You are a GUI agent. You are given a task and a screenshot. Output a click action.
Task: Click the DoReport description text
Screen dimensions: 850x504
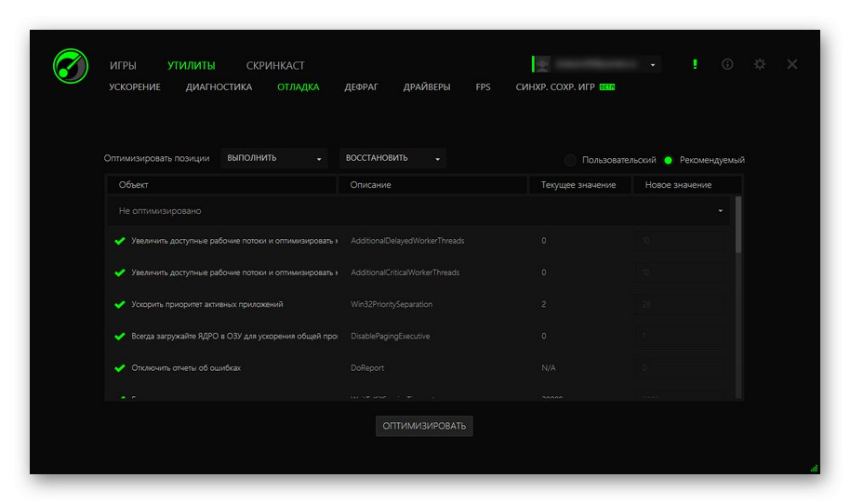[367, 368]
